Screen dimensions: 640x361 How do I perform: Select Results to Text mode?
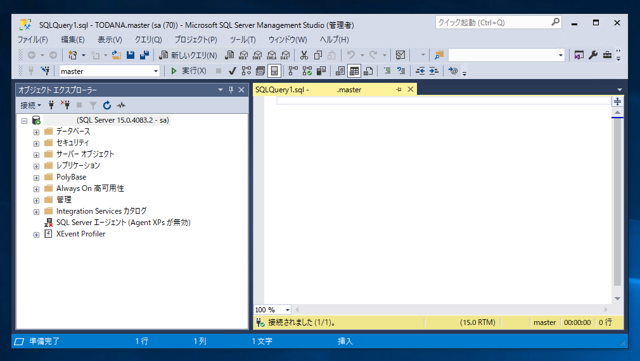(x=340, y=71)
